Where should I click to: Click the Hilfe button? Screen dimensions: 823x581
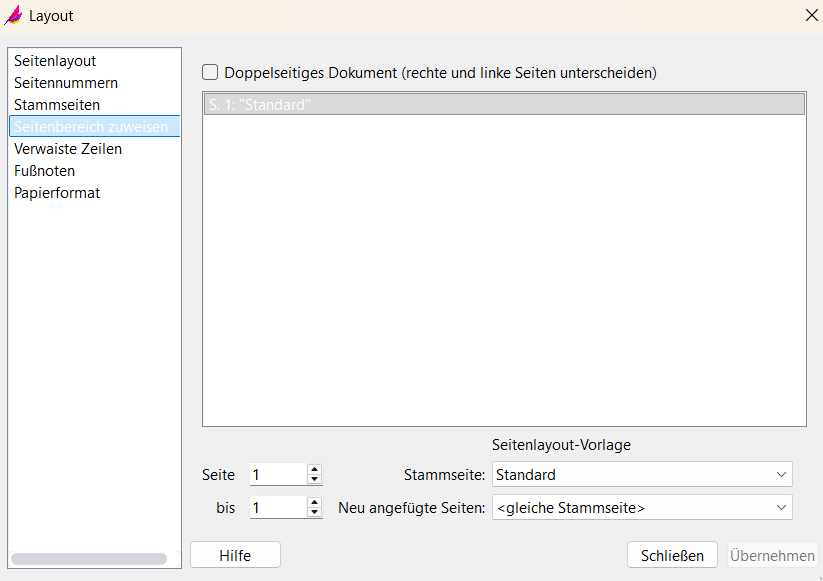click(235, 555)
